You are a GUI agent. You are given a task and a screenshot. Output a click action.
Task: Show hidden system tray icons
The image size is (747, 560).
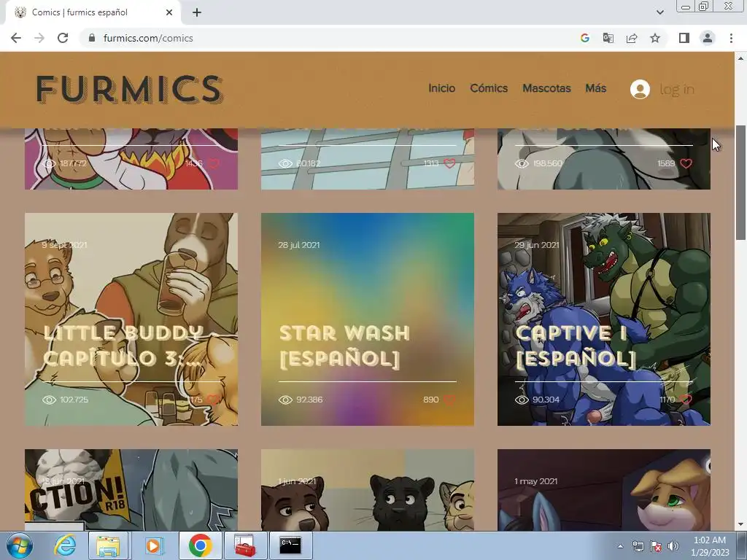(620, 546)
